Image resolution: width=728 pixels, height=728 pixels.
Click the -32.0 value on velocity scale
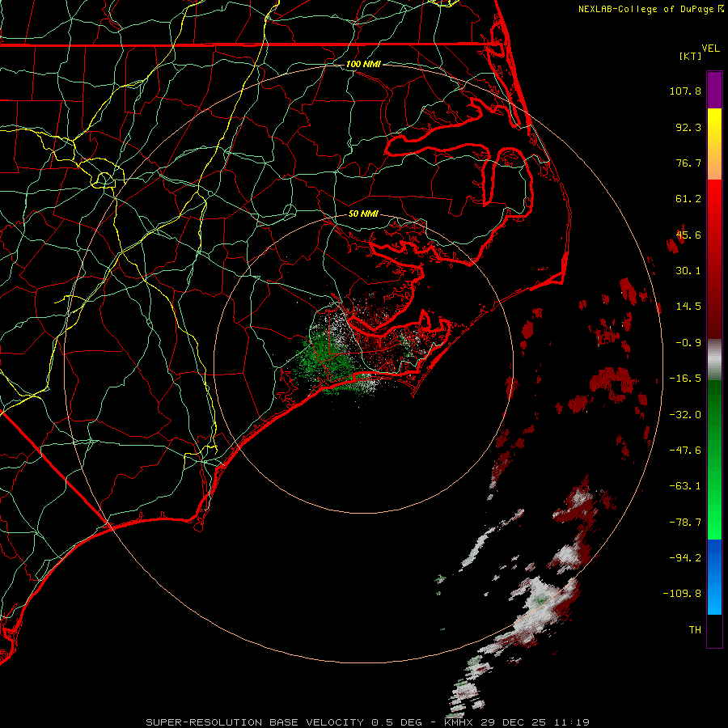(x=685, y=415)
